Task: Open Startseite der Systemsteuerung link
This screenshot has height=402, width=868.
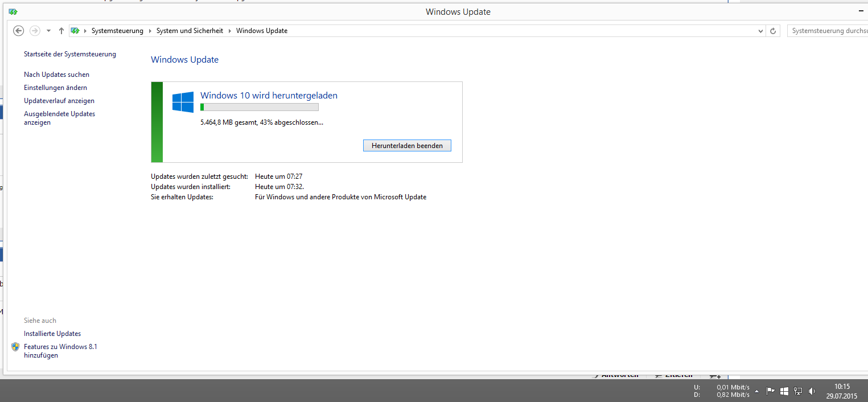Action: point(70,54)
